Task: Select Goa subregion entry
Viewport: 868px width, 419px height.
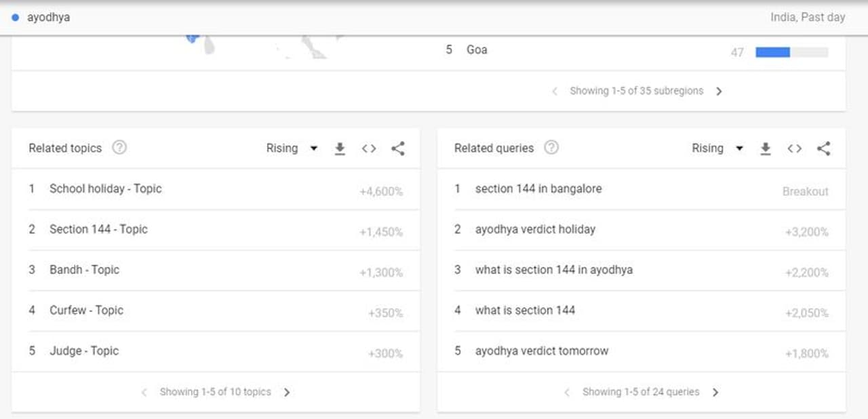Action: (477, 49)
